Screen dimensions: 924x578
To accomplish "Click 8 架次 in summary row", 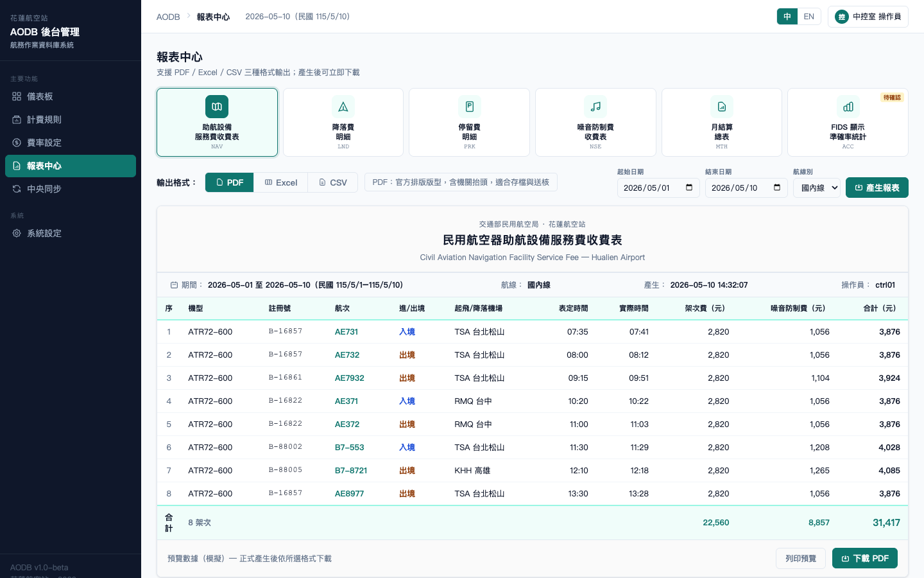I will [x=200, y=523].
